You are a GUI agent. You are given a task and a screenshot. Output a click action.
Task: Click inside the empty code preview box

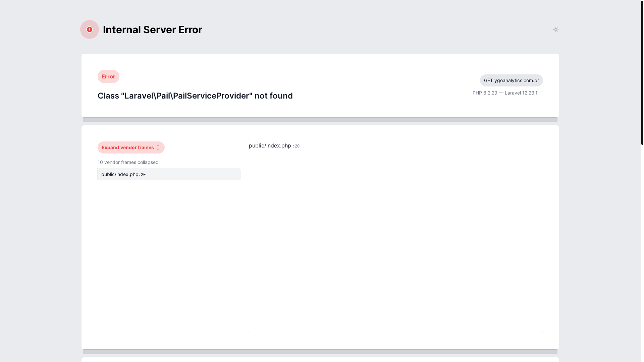tap(396, 246)
